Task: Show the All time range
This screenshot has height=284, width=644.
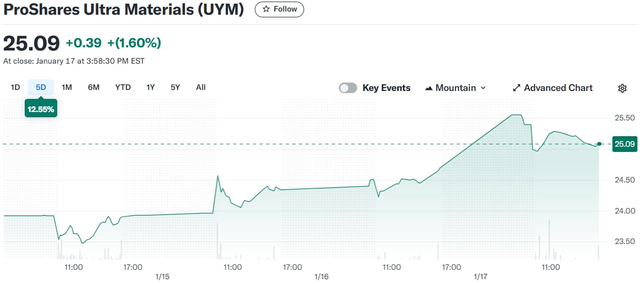Action: click(x=201, y=87)
